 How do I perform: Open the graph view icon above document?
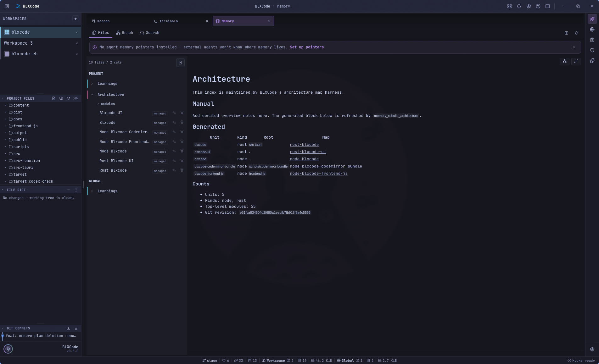click(x=565, y=61)
